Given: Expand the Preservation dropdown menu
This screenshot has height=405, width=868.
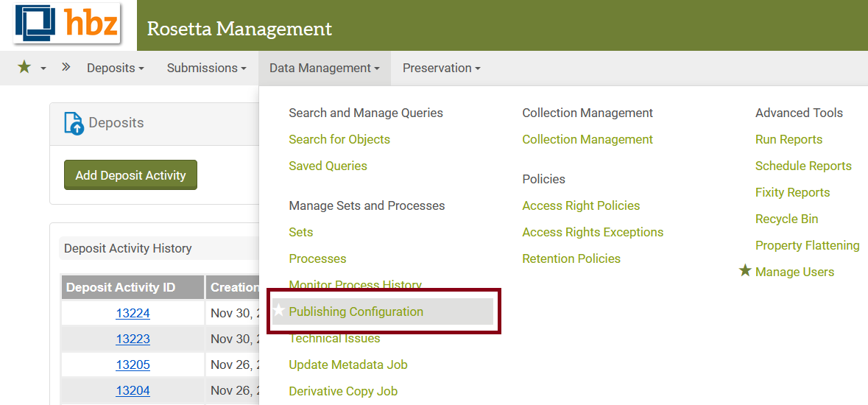Looking at the screenshot, I should pyautogui.click(x=441, y=68).
